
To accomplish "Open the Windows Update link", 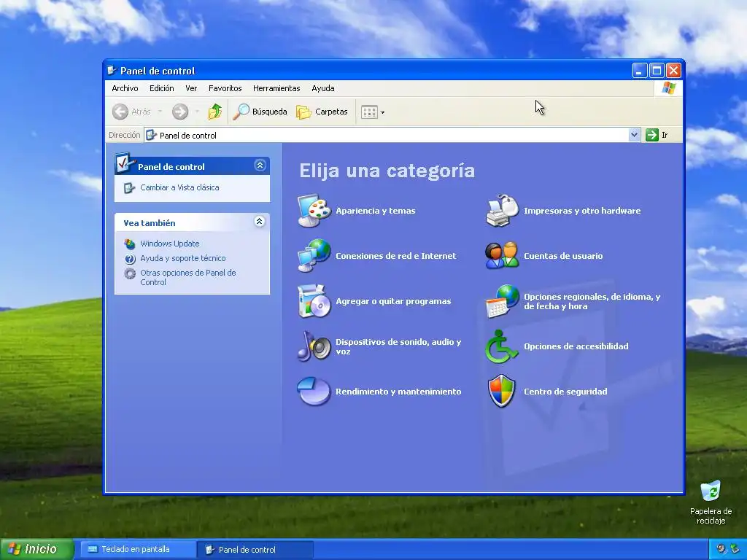I will [169, 244].
